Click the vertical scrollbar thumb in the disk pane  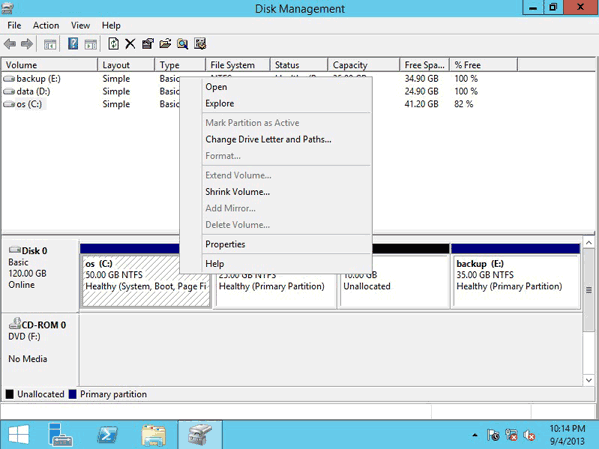[x=589, y=290]
